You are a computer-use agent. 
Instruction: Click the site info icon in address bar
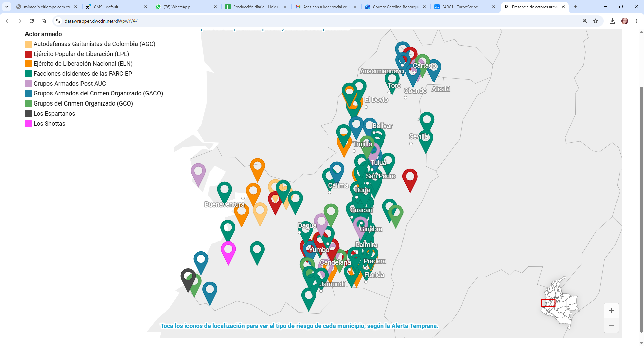click(x=58, y=21)
